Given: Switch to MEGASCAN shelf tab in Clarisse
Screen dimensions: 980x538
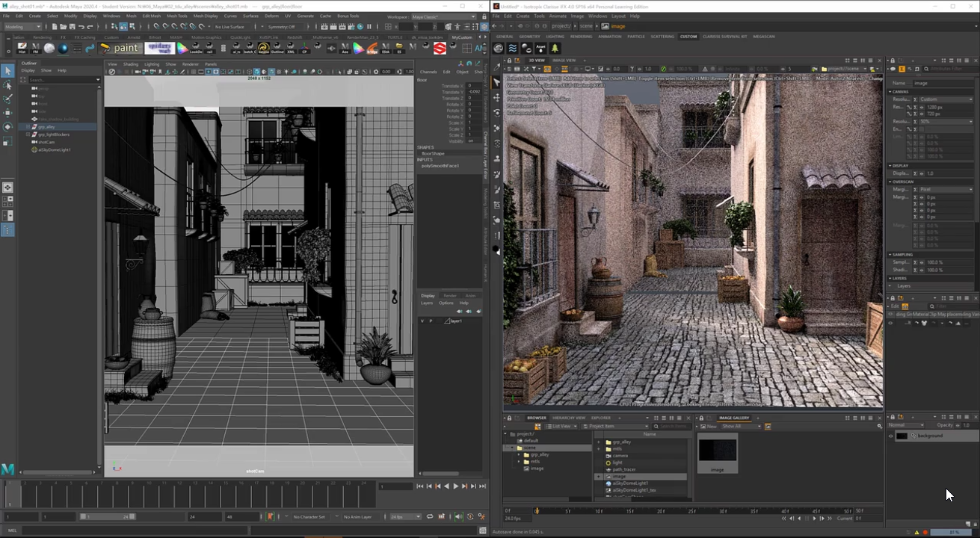Looking at the screenshot, I should point(764,37).
